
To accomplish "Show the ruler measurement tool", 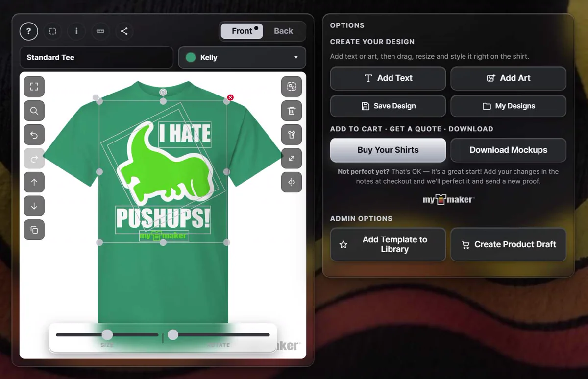I will click(100, 31).
